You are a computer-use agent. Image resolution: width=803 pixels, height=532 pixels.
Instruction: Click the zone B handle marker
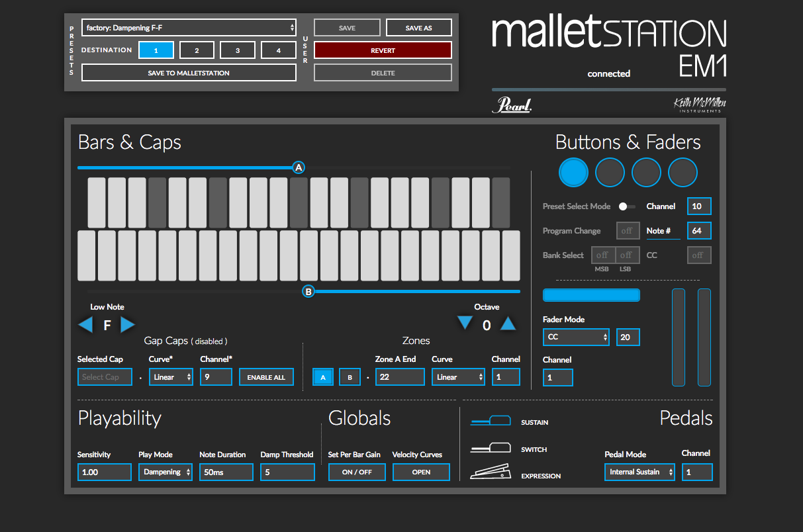point(308,291)
